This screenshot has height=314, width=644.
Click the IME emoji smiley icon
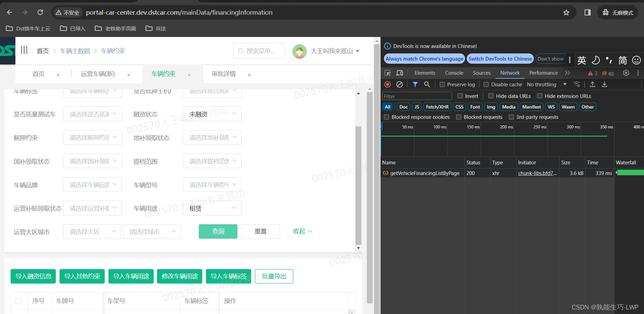click(x=636, y=60)
